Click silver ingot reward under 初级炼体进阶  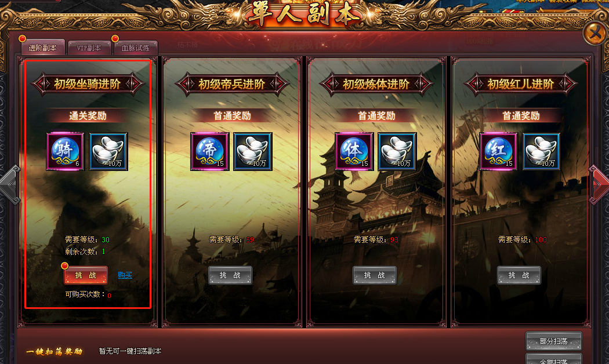[x=397, y=151]
